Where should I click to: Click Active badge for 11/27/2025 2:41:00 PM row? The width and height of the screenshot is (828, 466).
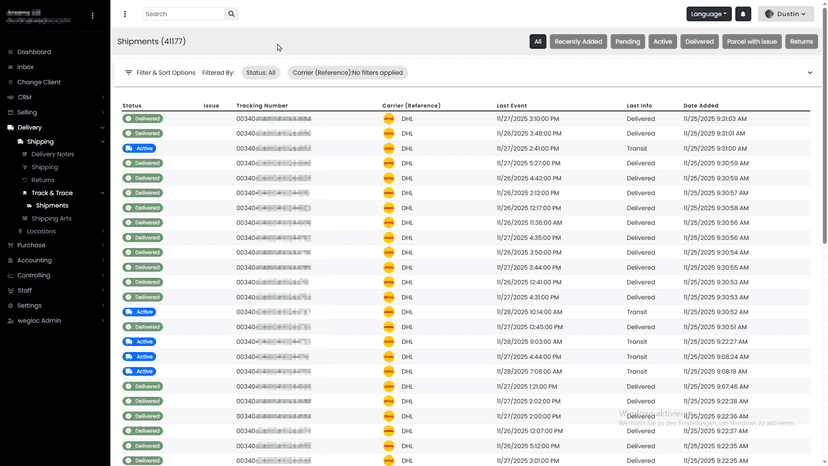pyautogui.click(x=139, y=148)
